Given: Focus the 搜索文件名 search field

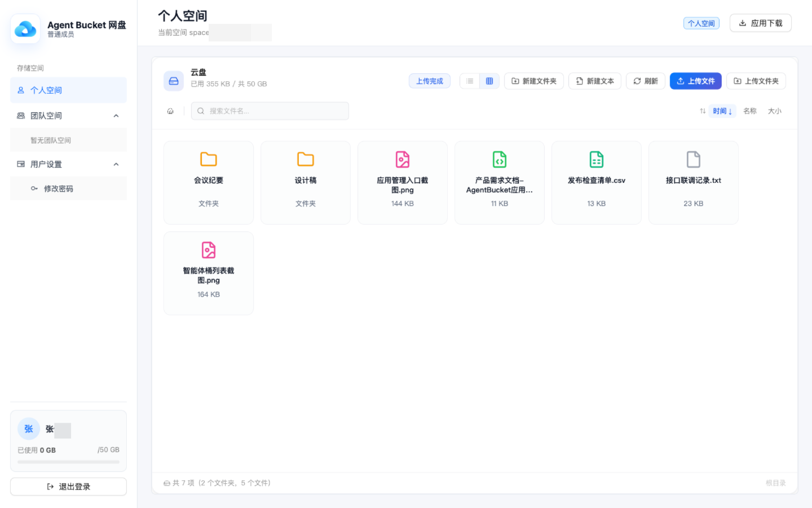Looking at the screenshot, I should click(270, 111).
